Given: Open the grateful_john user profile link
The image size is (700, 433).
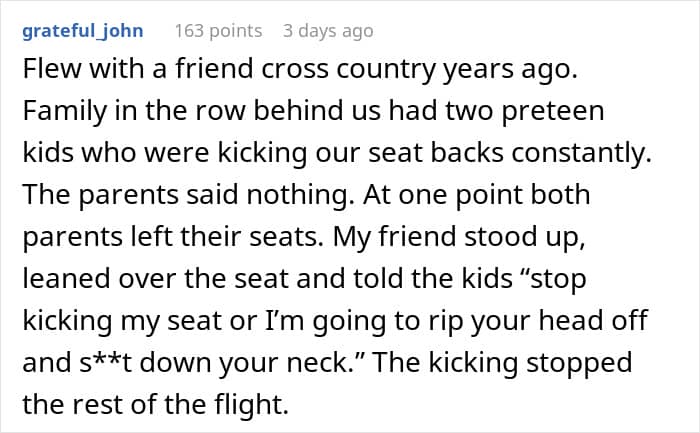Looking at the screenshot, I should [82, 30].
